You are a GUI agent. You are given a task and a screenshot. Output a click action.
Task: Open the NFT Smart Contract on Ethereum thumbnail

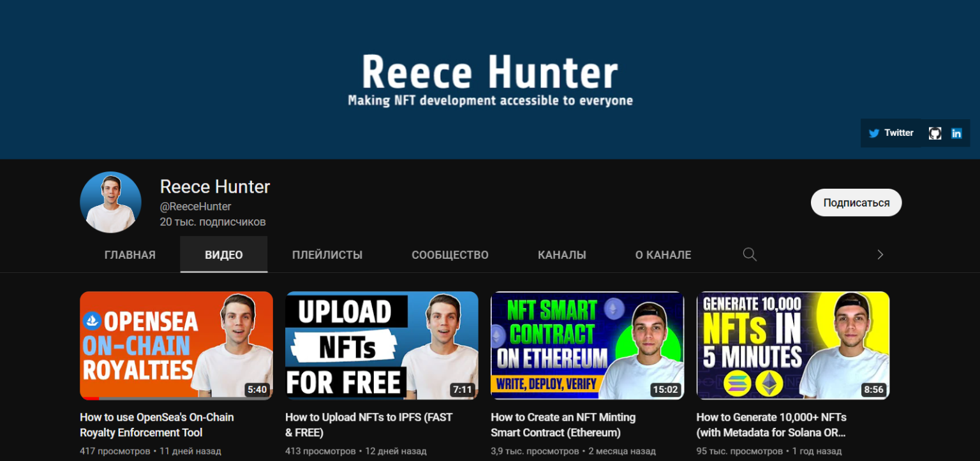coord(587,346)
